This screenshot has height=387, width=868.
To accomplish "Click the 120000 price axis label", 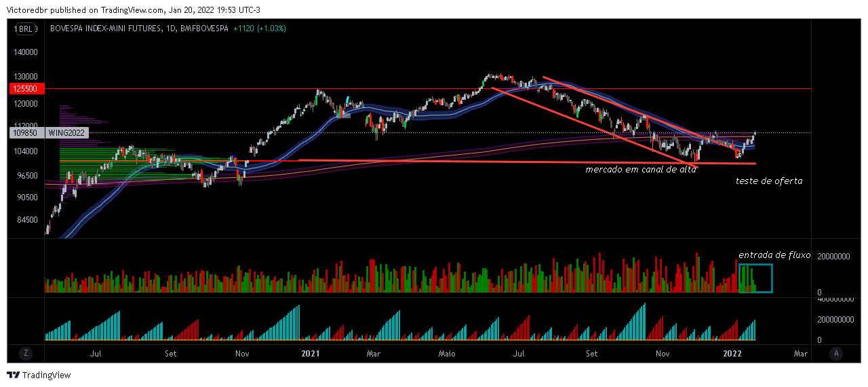I will click(x=26, y=104).
